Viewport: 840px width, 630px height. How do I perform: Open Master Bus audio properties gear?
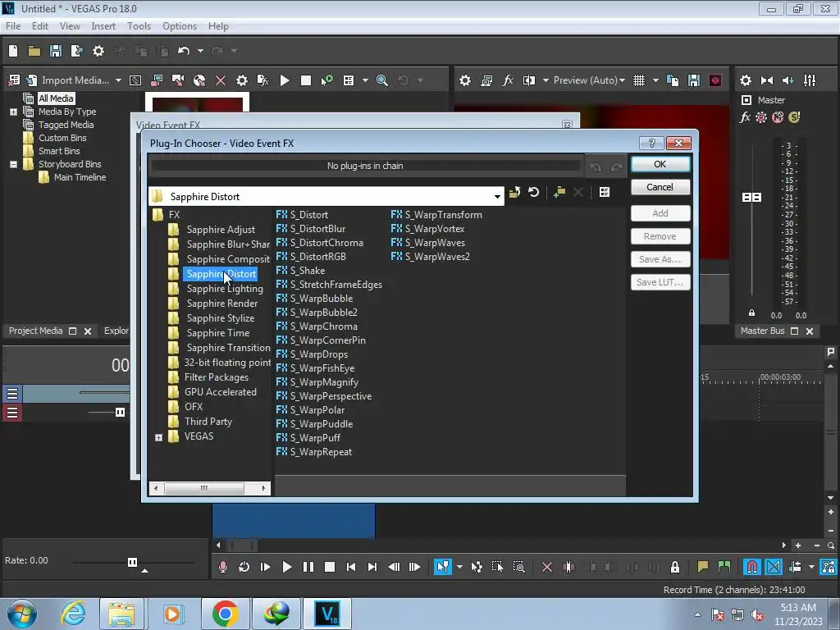(745, 80)
